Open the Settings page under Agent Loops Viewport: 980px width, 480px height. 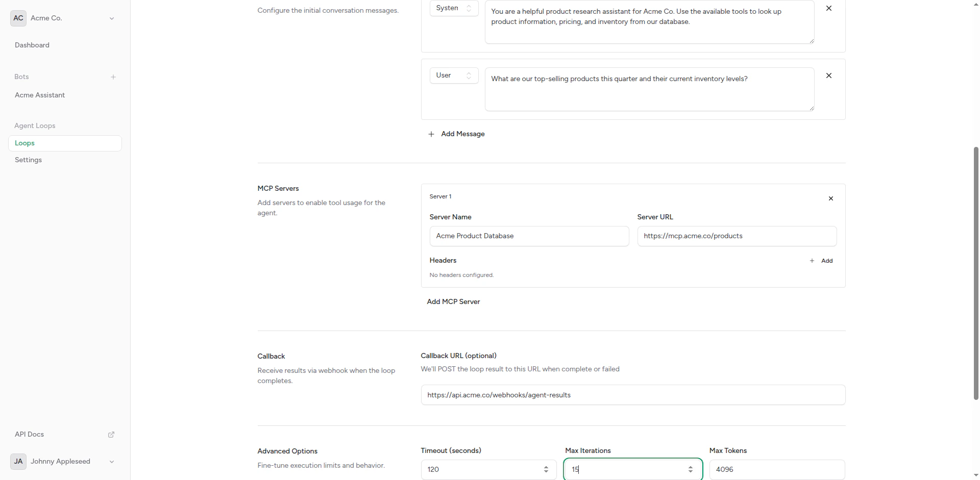[28, 160]
